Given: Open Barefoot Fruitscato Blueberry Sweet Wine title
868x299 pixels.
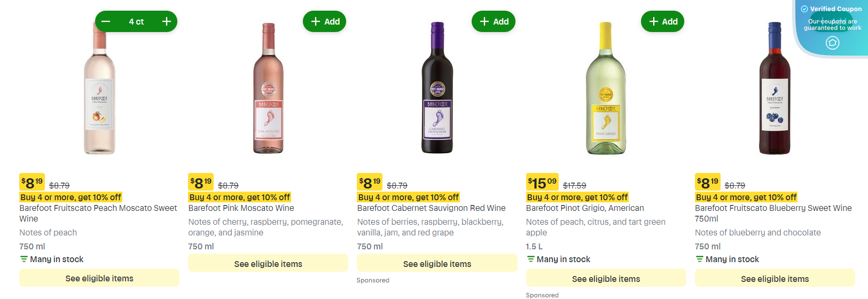Looking at the screenshot, I should click(773, 208).
